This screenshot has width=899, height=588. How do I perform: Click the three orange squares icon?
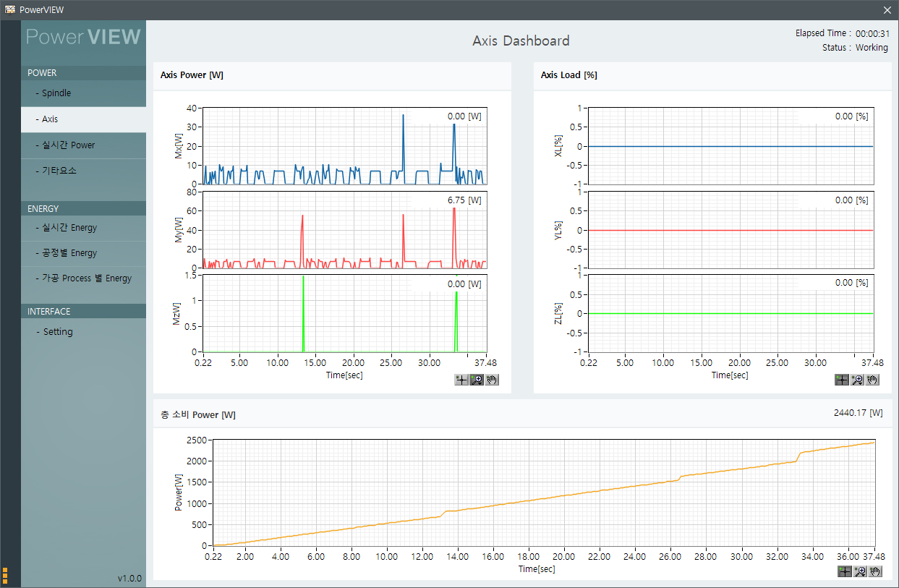5,576
